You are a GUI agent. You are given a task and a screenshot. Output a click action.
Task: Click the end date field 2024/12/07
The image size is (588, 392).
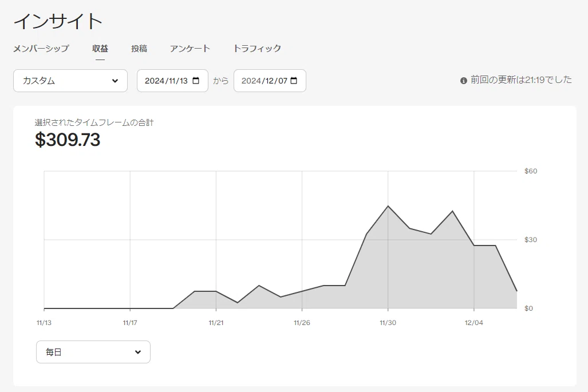point(270,81)
